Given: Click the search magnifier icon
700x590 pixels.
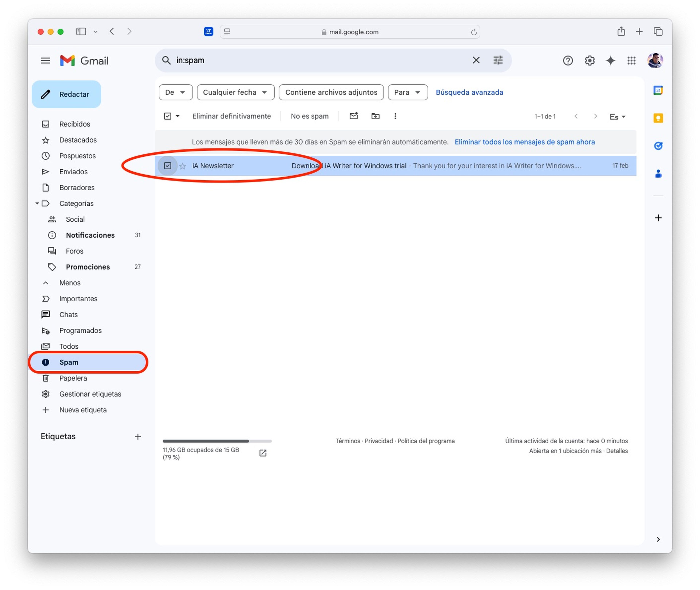Looking at the screenshot, I should 166,60.
